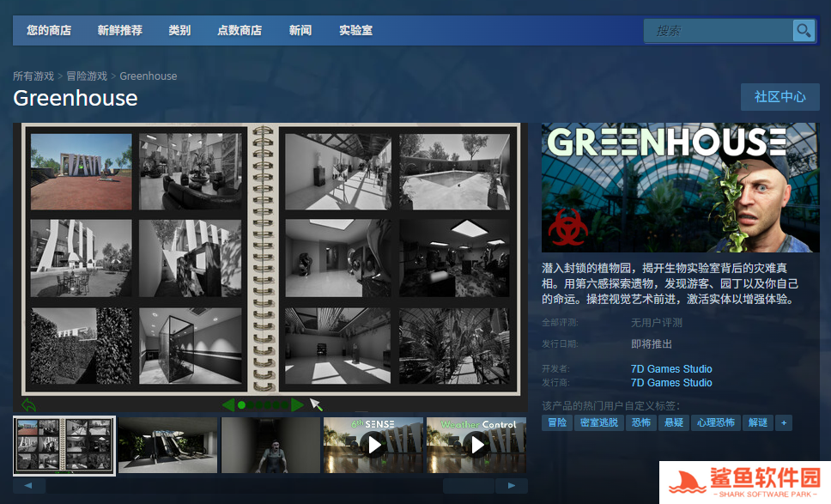Click 冒险游戏 in the breadcrumb
Screen dimensions: 831x504
click(x=87, y=76)
